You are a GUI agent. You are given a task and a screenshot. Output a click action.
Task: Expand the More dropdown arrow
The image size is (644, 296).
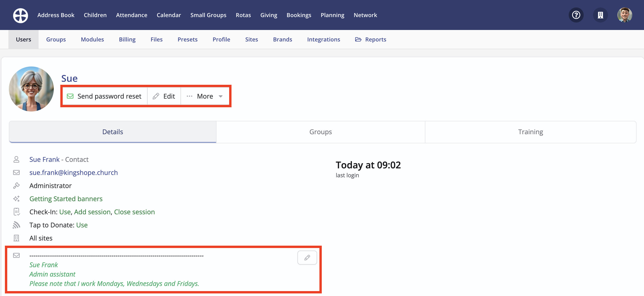click(221, 96)
